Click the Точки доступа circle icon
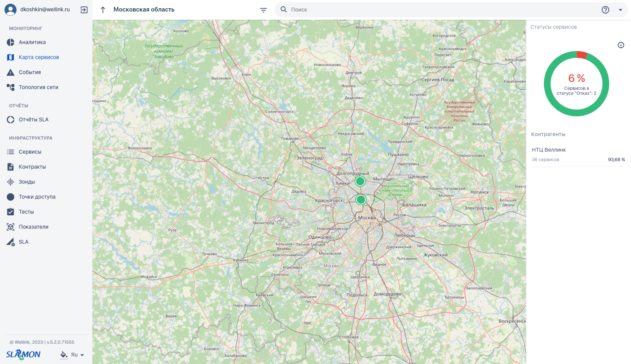 pyautogui.click(x=11, y=197)
